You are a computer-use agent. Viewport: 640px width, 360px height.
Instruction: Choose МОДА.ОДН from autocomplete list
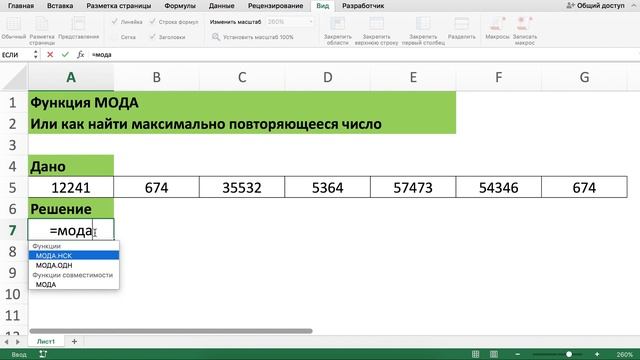click(74, 265)
